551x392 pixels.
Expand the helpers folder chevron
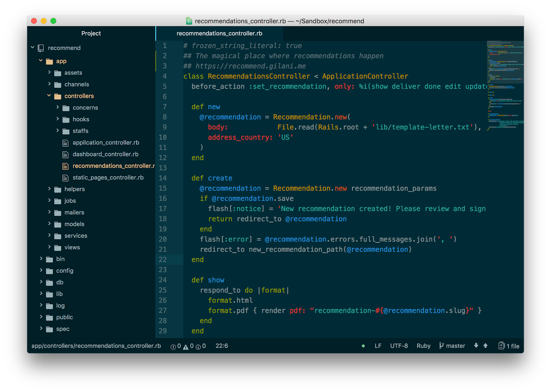[49, 189]
